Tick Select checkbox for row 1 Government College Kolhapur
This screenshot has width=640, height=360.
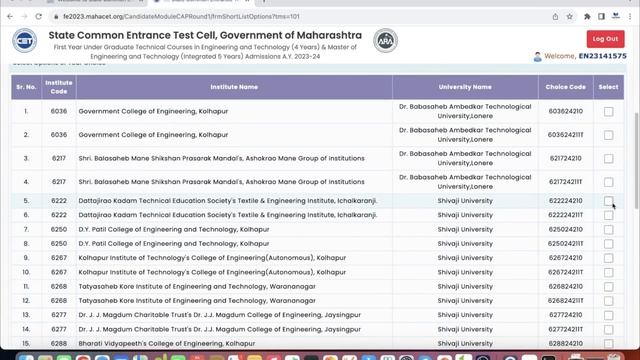coord(608,111)
